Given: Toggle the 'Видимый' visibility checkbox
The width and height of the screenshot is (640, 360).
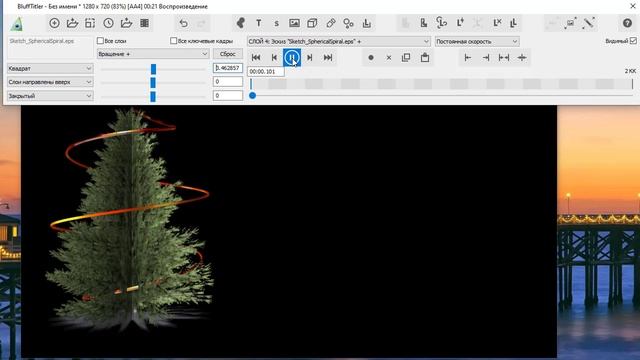Looking at the screenshot, I should pos(633,41).
